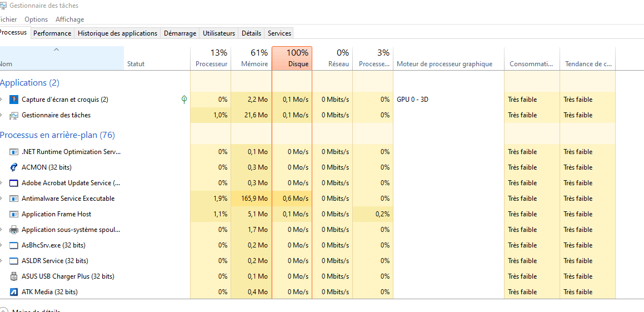This screenshot has width=644, height=312.
Task: Open the Démarrage tab
Action: click(x=180, y=33)
